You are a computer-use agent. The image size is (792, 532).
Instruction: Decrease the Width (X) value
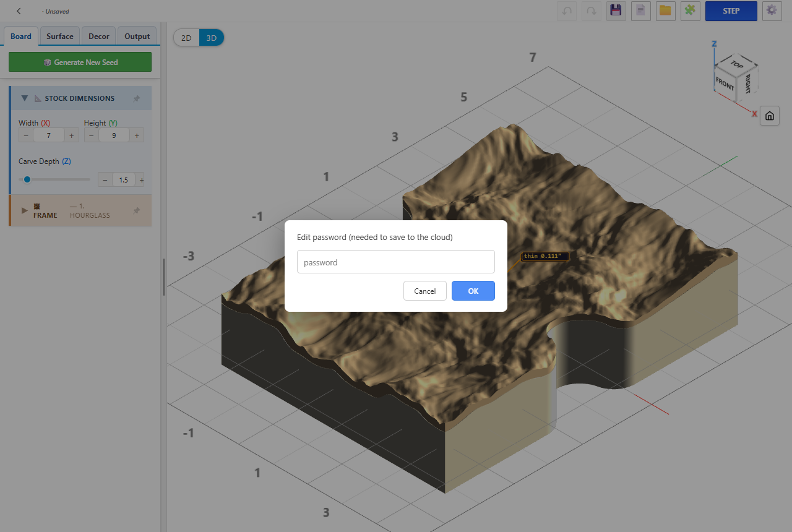(x=26, y=135)
